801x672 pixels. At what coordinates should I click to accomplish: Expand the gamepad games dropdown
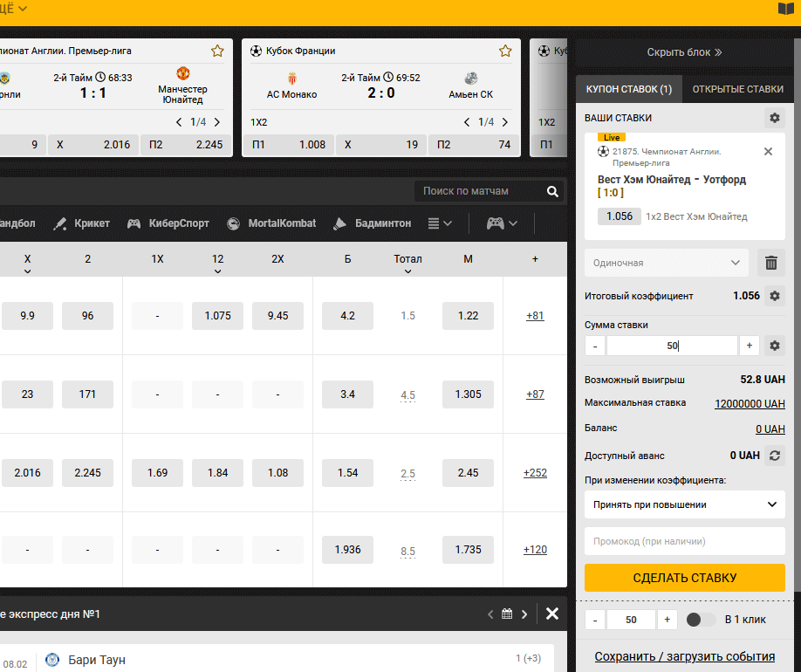coord(502,223)
